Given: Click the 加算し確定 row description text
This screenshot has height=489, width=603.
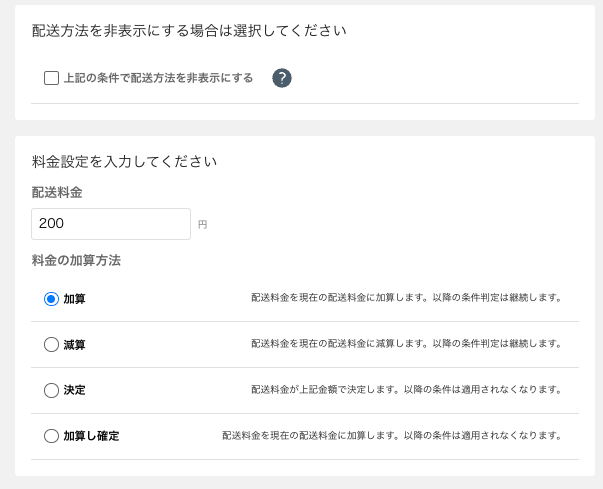Looking at the screenshot, I should click(x=391, y=436).
